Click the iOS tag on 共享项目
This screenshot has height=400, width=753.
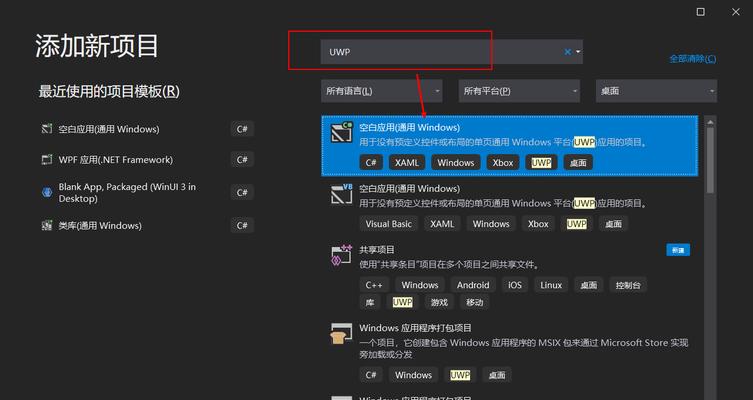point(515,285)
